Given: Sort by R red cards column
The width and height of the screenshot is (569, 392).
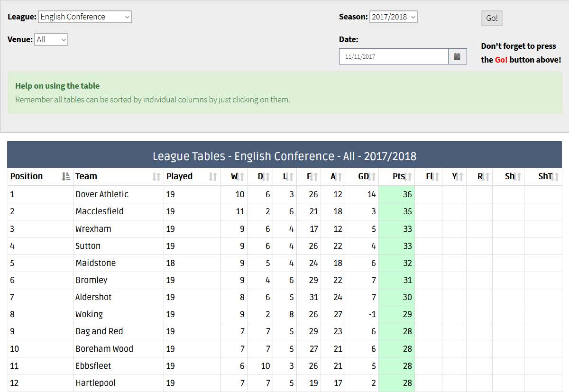Looking at the screenshot, I should pos(484,177).
